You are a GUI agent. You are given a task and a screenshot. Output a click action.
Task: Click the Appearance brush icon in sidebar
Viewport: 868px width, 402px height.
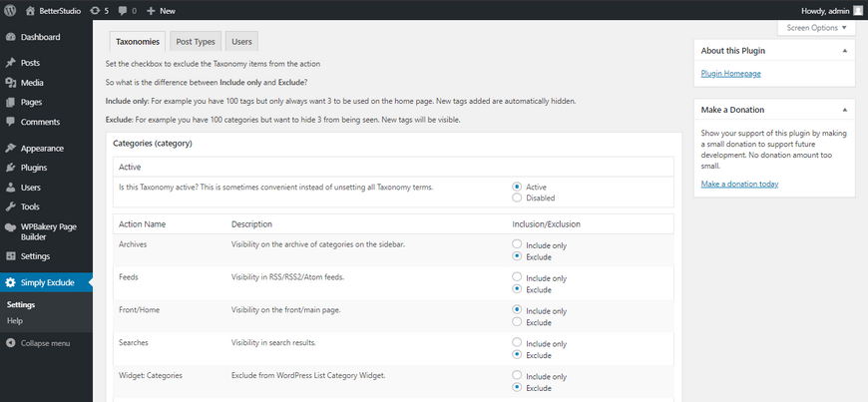pos(10,149)
